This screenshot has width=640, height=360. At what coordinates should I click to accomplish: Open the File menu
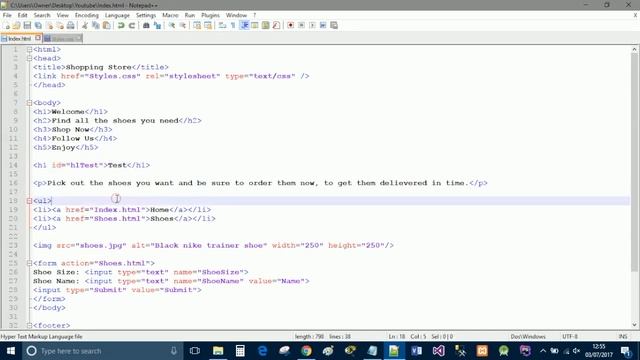(x=7, y=15)
